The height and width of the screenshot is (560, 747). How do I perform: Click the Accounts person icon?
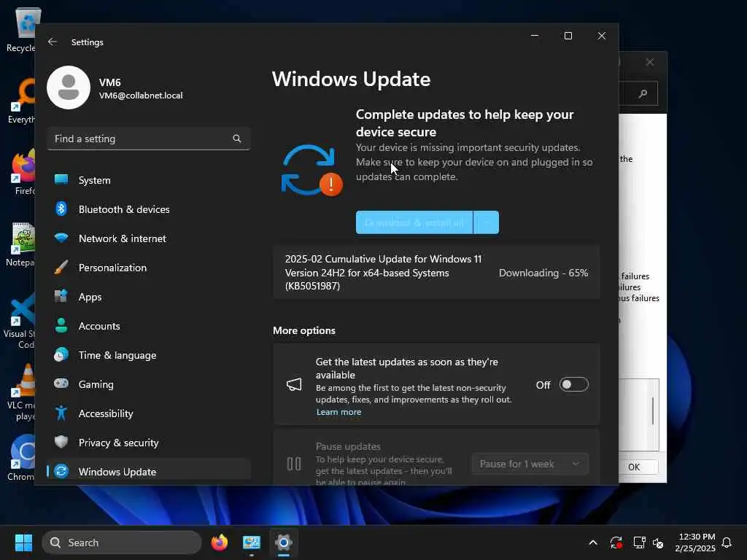click(61, 325)
